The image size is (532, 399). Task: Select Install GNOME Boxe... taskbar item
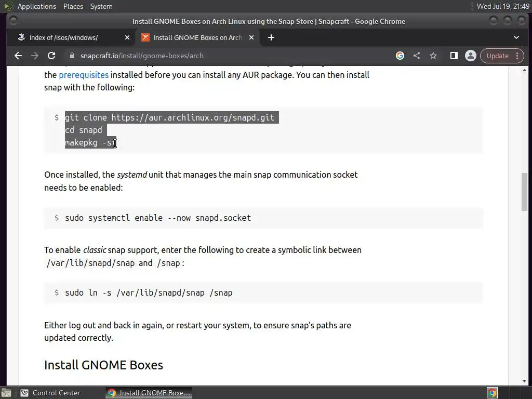point(149,393)
